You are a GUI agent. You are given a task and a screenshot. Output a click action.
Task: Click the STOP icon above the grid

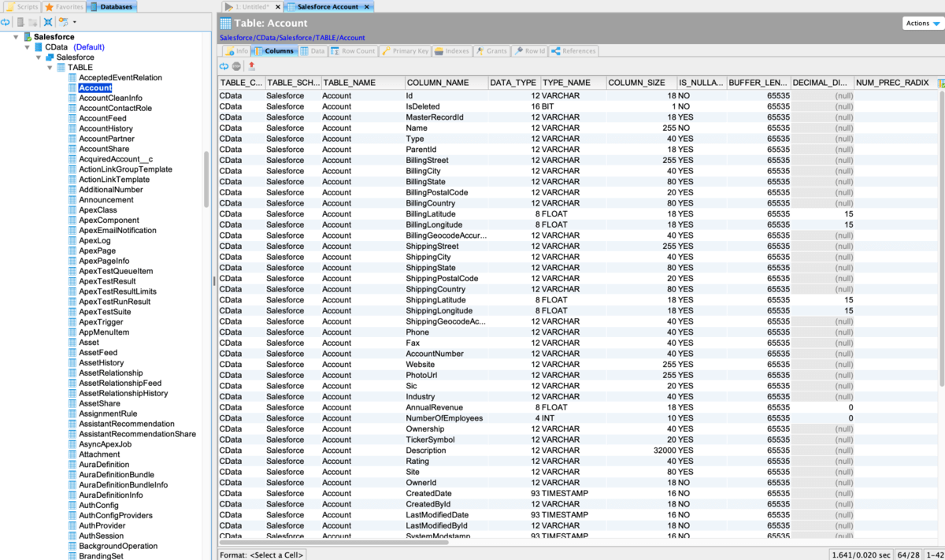coord(236,67)
